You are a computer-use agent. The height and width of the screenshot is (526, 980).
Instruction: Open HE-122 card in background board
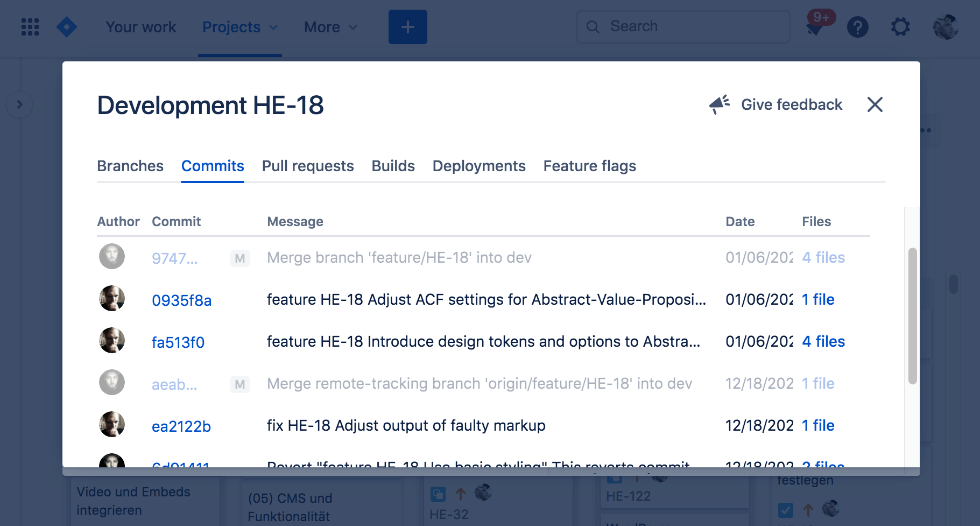click(x=628, y=496)
